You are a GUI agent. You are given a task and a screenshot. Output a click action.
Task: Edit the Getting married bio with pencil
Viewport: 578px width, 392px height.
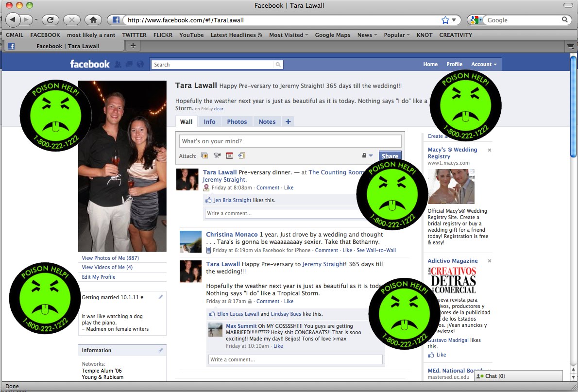point(161,297)
